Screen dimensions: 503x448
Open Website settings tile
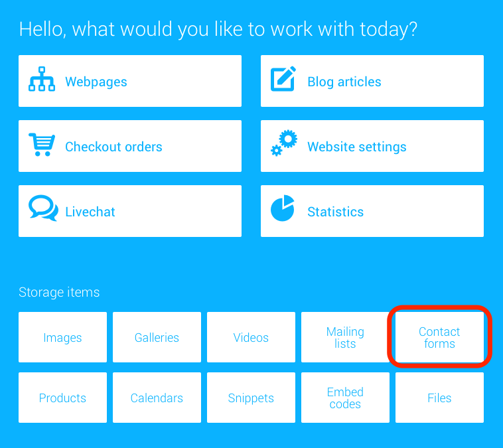pyautogui.click(x=372, y=146)
